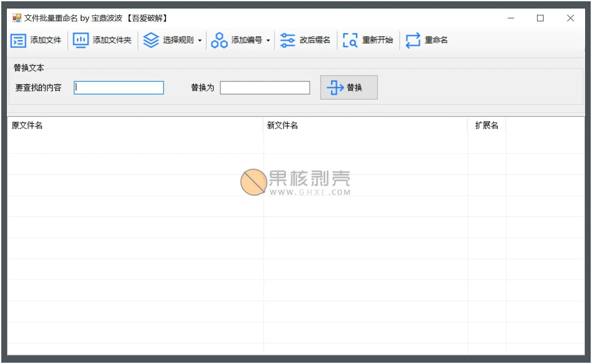
Task: Click the app icon in title bar
Action: coord(17,18)
